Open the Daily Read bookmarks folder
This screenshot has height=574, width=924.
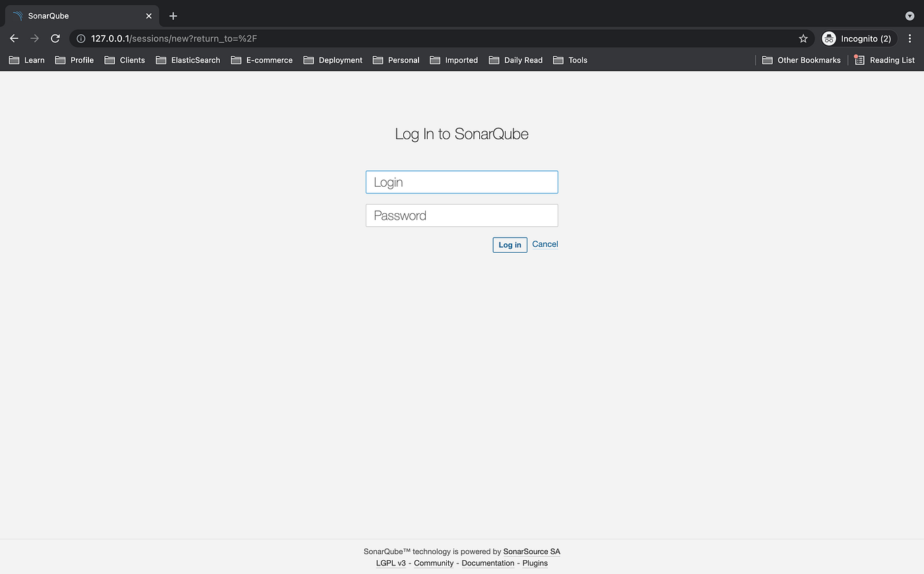[x=515, y=60]
